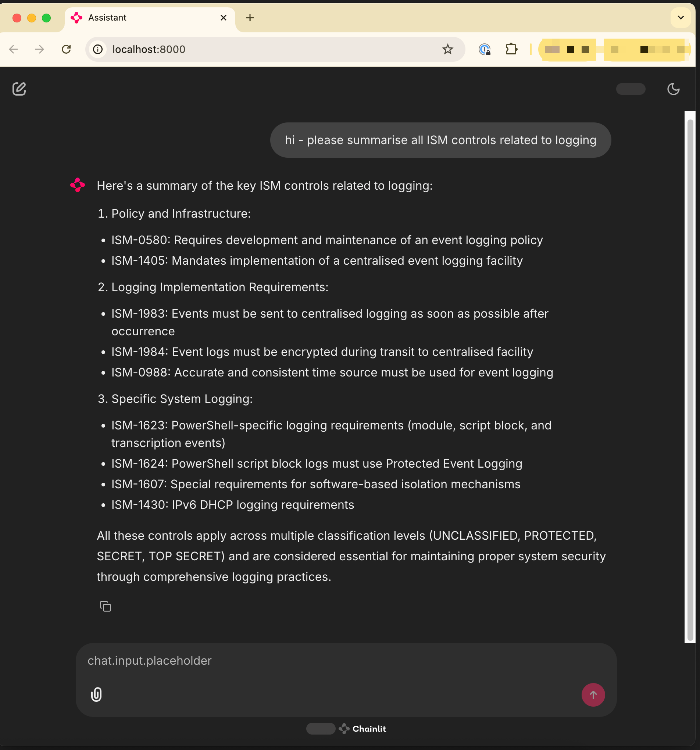Select the ISM-1624 Protected Event Logging line
This screenshot has width=700, height=750.
point(317,463)
